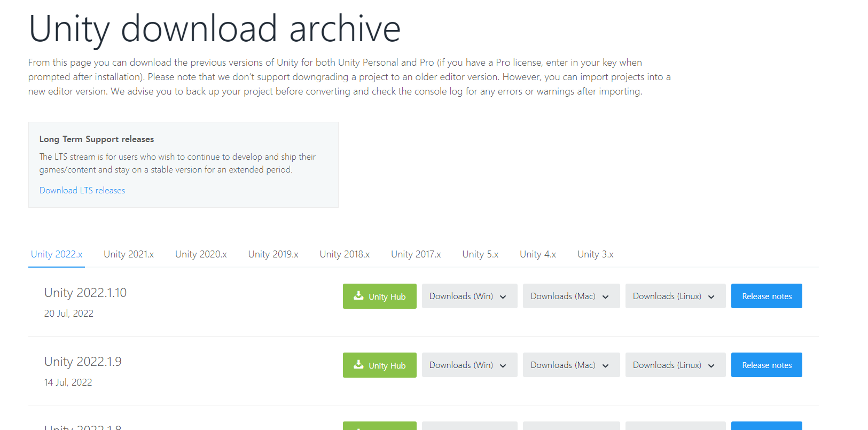The height and width of the screenshot is (430, 868).
Task: Click the Long Term Support releases heading
Action: pyautogui.click(x=97, y=139)
